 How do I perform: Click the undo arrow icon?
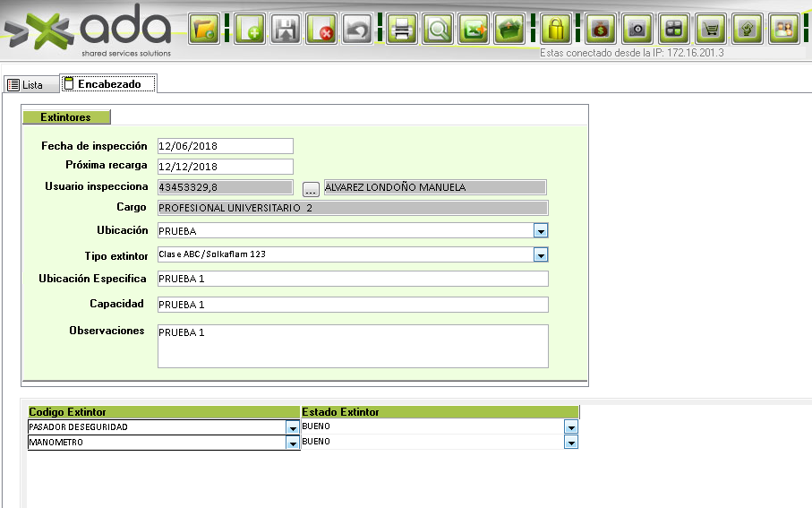click(x=358, y=30)
